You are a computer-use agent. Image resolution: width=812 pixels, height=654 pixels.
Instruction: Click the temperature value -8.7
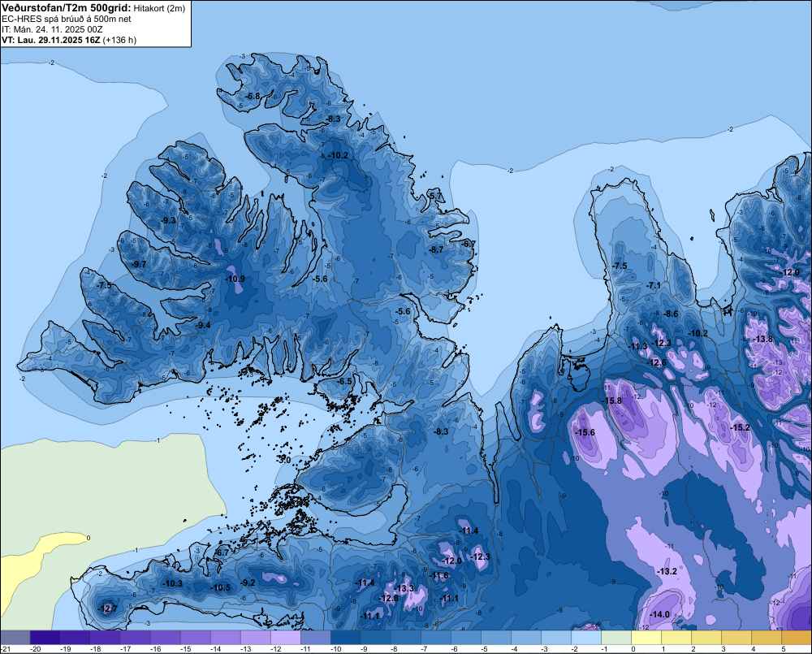436,249
